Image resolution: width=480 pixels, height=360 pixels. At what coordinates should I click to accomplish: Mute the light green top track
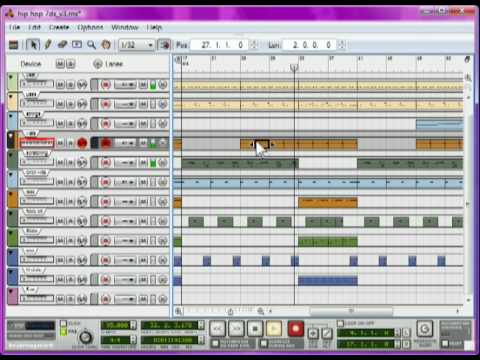(60, 85)
